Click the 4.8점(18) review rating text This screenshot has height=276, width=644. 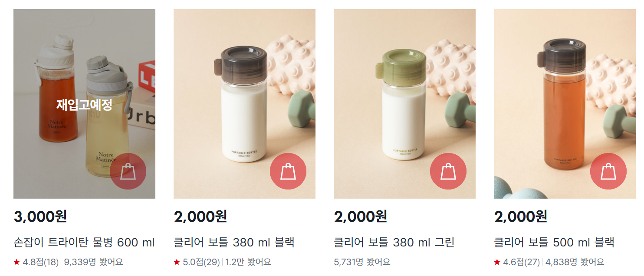tap(40, 262)
